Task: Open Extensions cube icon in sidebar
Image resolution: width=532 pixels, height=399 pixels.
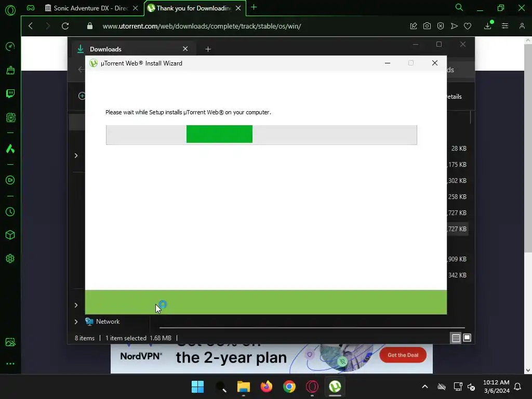Action: pos(10,235)
